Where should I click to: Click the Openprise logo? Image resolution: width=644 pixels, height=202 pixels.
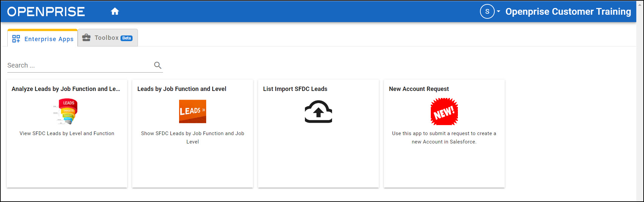point(46,12)
